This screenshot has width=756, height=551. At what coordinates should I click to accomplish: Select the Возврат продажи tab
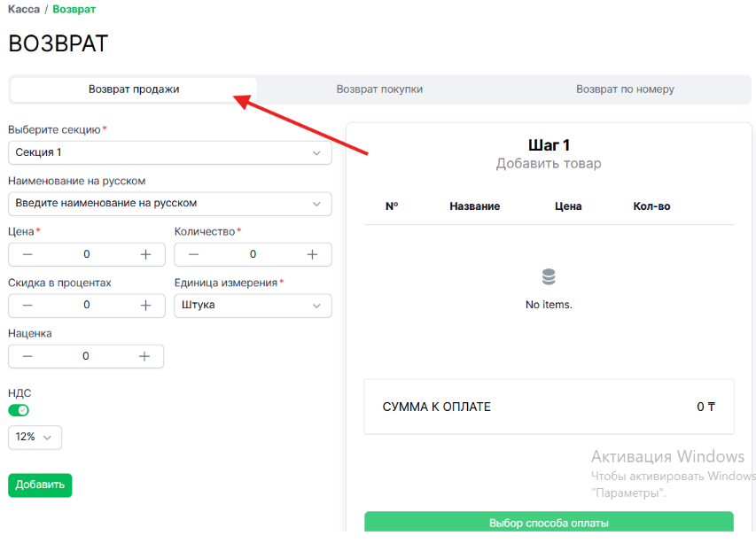(134, 89)
